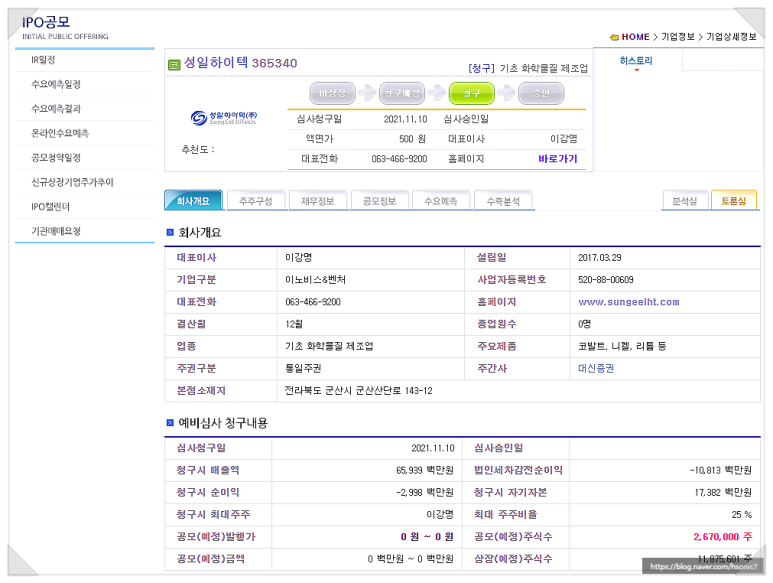Click the 심사청구일 date in the summary box
773x583 pixels.
406,119
